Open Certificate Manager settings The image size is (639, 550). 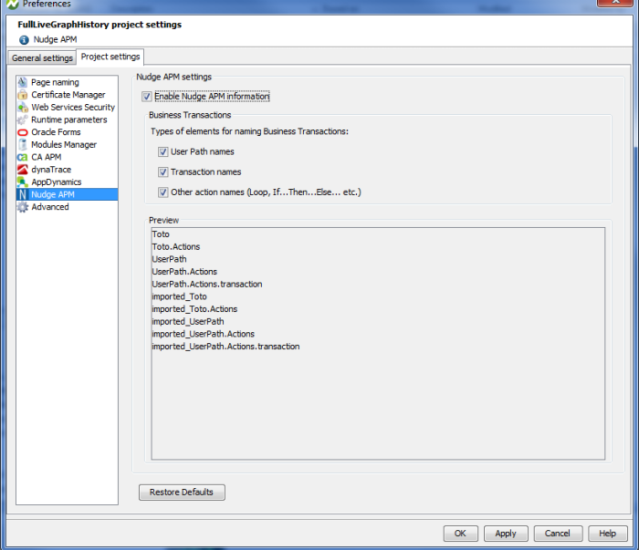tap(68, 95)
